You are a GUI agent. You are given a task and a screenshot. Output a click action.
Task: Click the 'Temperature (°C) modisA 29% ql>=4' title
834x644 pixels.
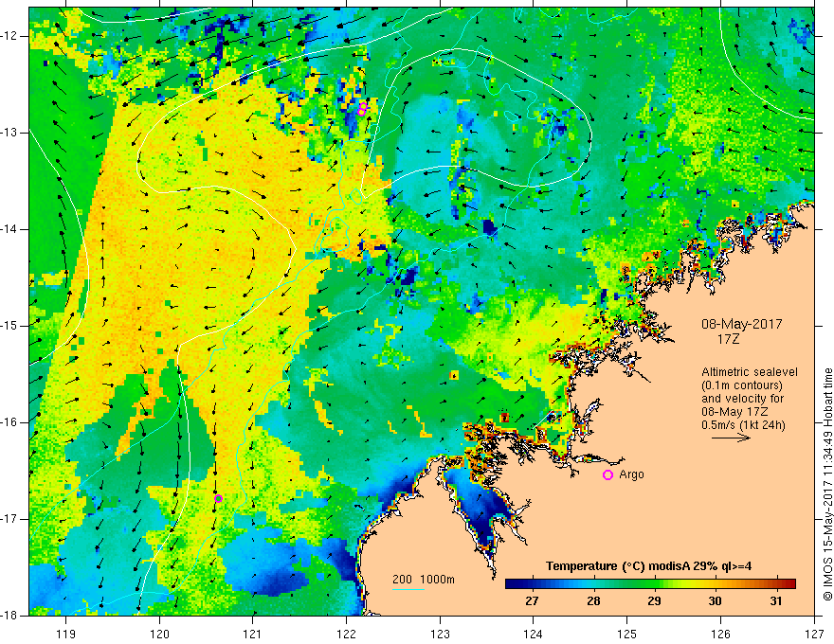(648, 566)
